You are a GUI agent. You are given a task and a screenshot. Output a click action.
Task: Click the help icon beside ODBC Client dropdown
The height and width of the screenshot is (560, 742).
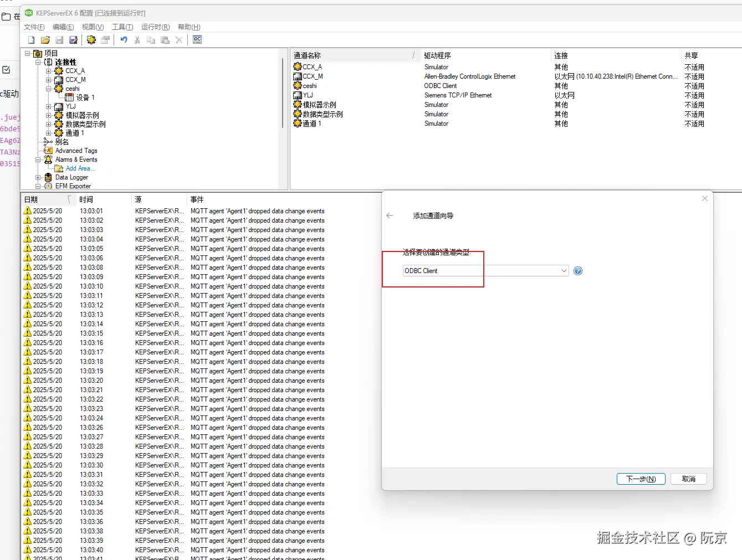tap(578, 271)
